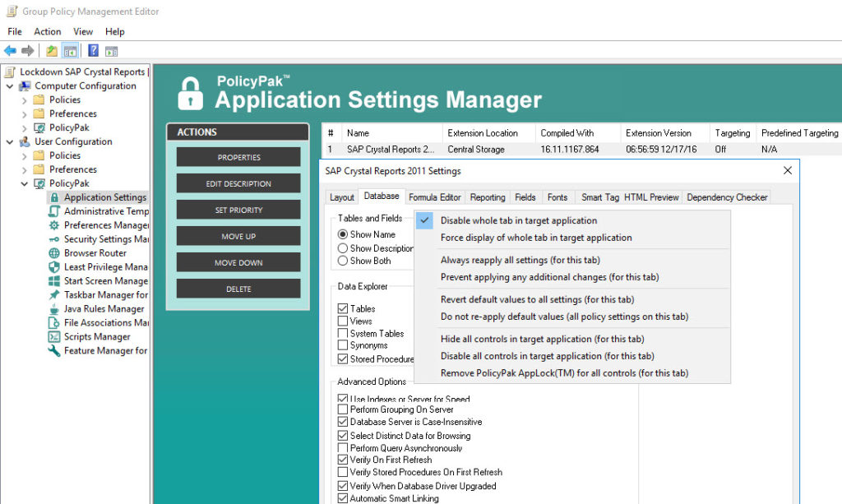Viewport: 842px width, 504px height.
Task: Click the Administrative Templates Manager icon
Action: (54, 211)
